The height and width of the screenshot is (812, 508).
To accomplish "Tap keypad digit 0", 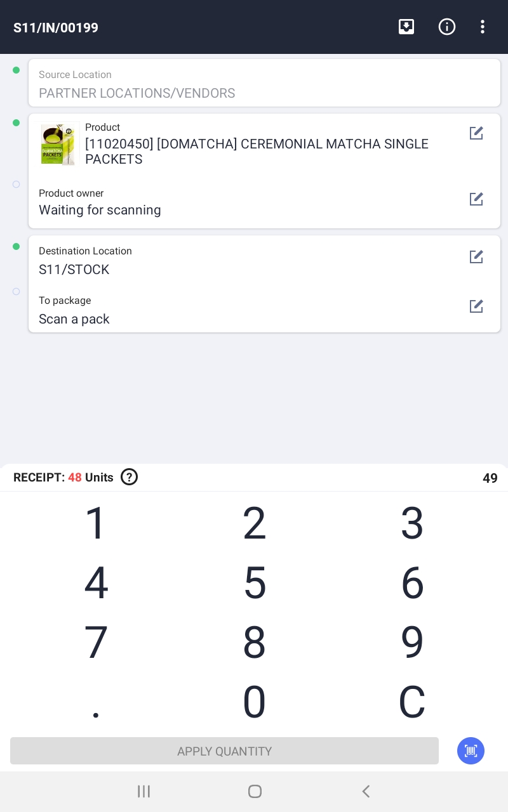I will click(255, 702).
